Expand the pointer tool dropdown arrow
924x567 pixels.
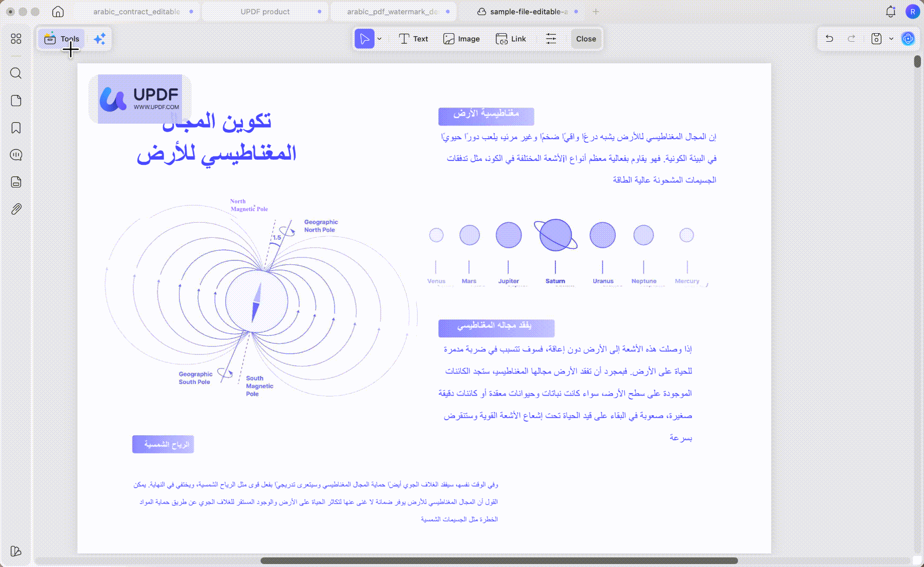[x=380, y=39]
